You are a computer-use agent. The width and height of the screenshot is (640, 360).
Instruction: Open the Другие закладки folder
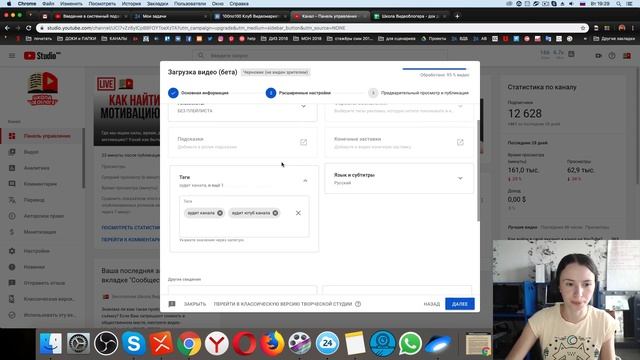click(613, 39)
